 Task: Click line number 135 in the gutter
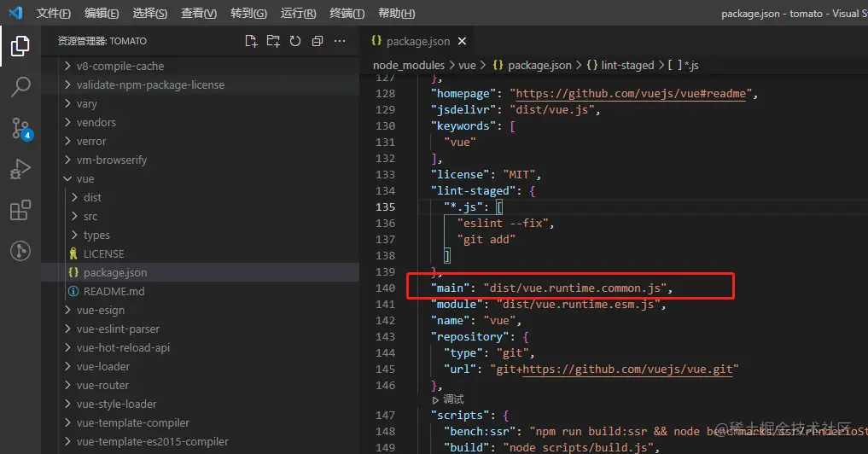tap(385, 207)
